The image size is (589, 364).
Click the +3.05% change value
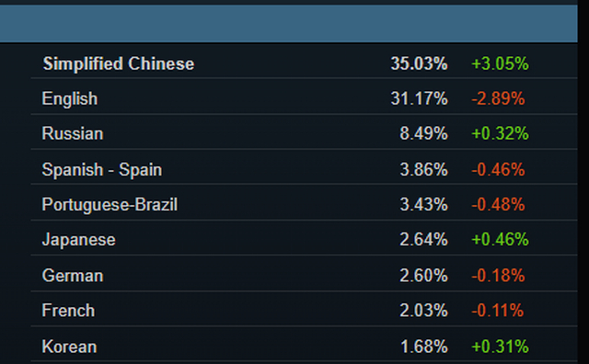pyautogui.click(x=500, y=63)
